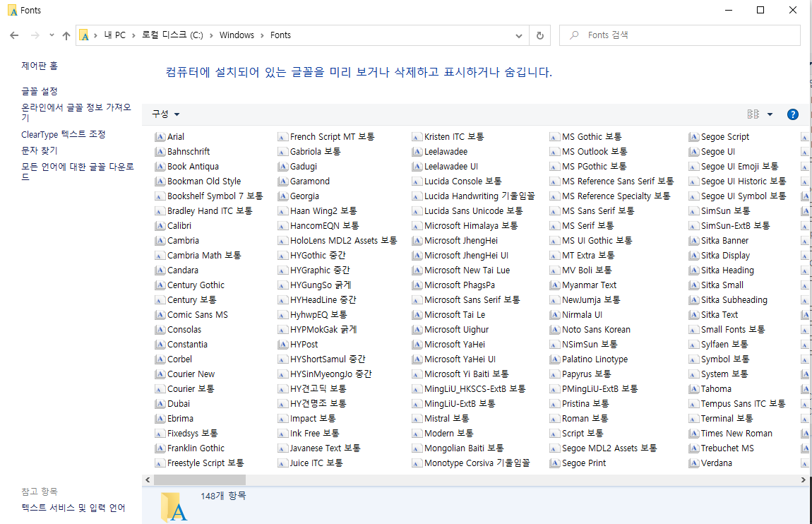Viewport: 812px width, 524px height.
Task: Select the Mongolian Baiti 보통 font name
Action: (464, 448)
